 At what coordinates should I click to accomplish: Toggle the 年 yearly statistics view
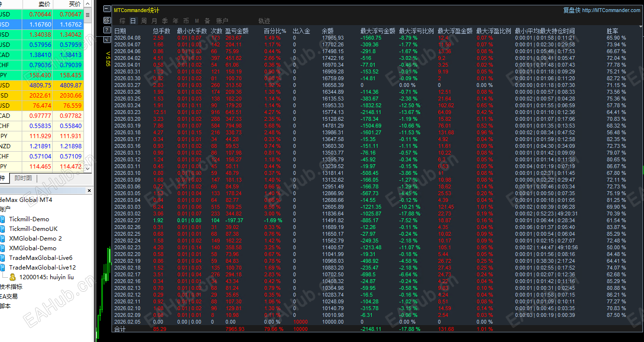point(176,21)
